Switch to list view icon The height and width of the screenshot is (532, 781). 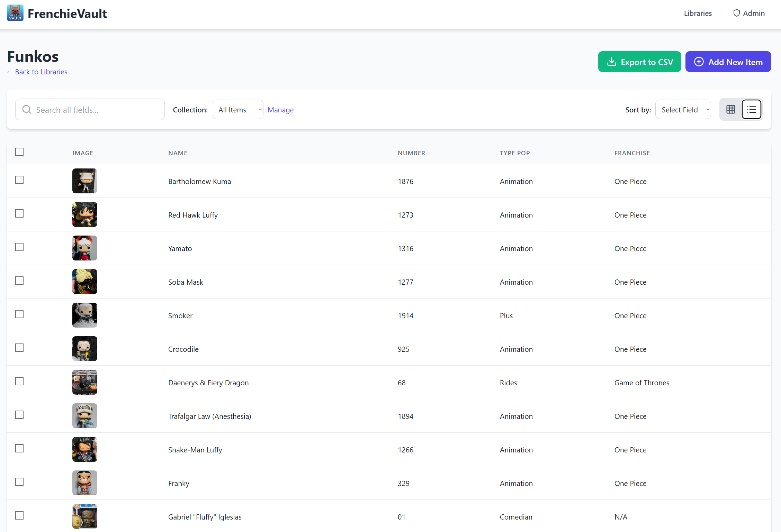(752, 110)
